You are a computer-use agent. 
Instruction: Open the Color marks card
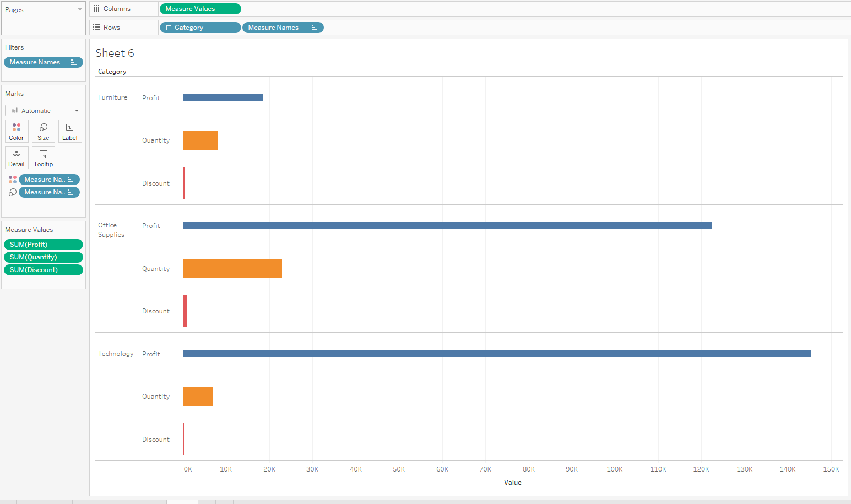coord(17,131)
